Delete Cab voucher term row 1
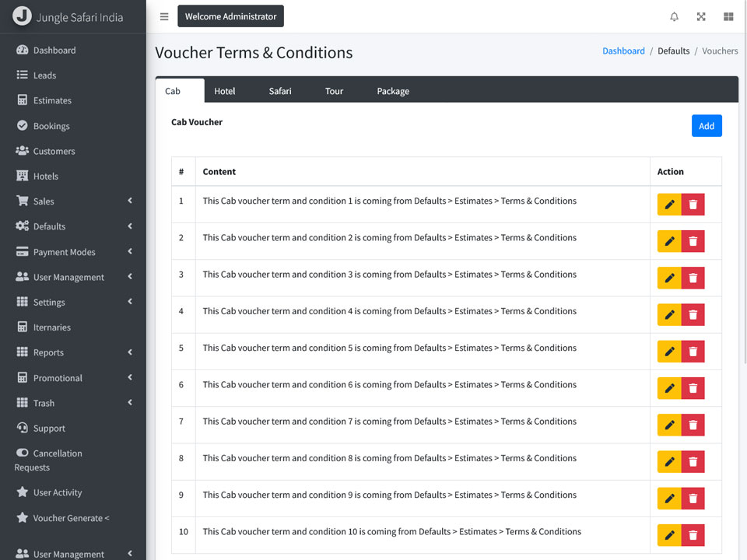Screen dimensions: 747x560 693,205
